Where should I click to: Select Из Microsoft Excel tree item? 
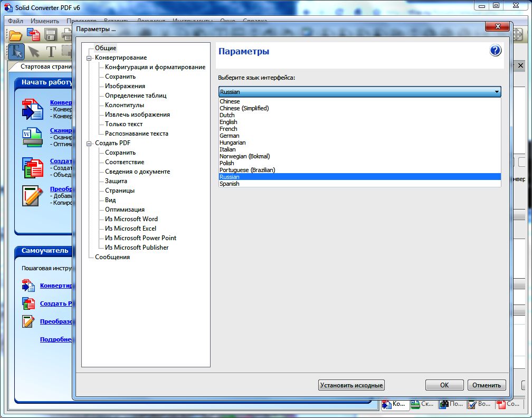tap(130, 229)
